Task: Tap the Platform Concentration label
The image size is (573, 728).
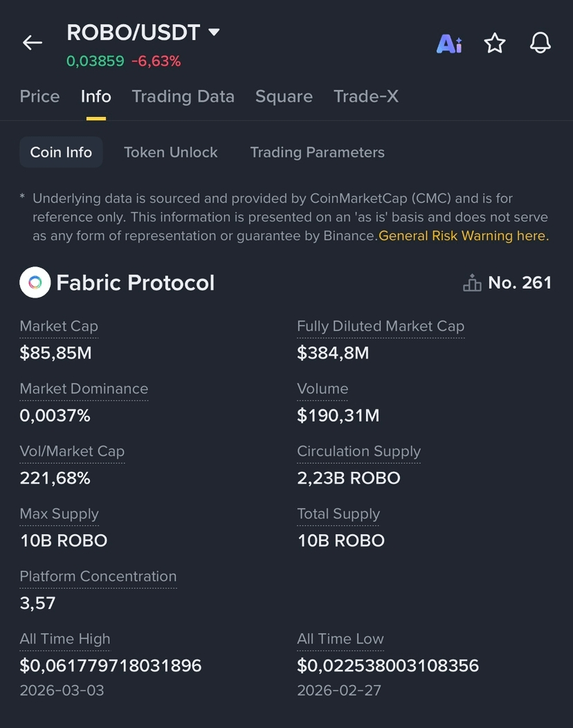Action: [98, 576]
